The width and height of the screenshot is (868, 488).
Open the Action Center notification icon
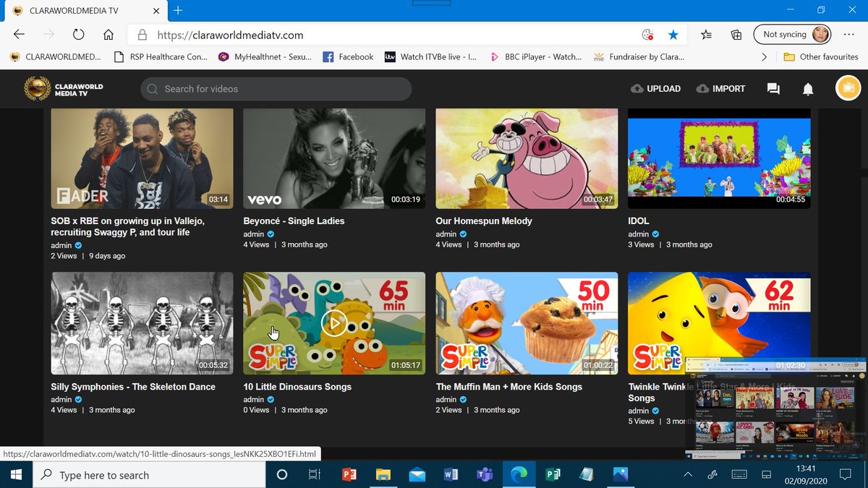845,475
